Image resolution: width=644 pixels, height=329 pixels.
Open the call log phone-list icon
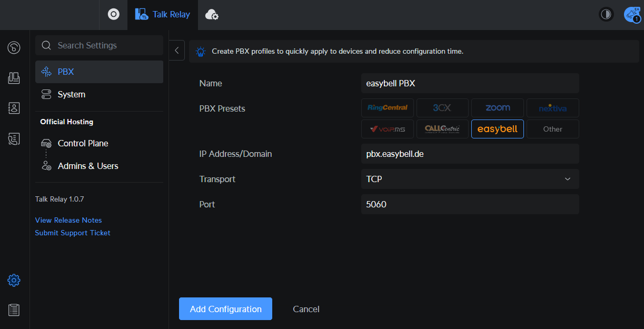pos(14,139)
